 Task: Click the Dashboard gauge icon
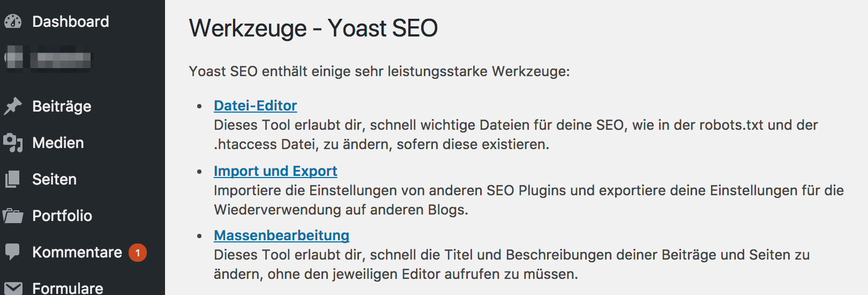pyautogui.click(x=13, y=21)
